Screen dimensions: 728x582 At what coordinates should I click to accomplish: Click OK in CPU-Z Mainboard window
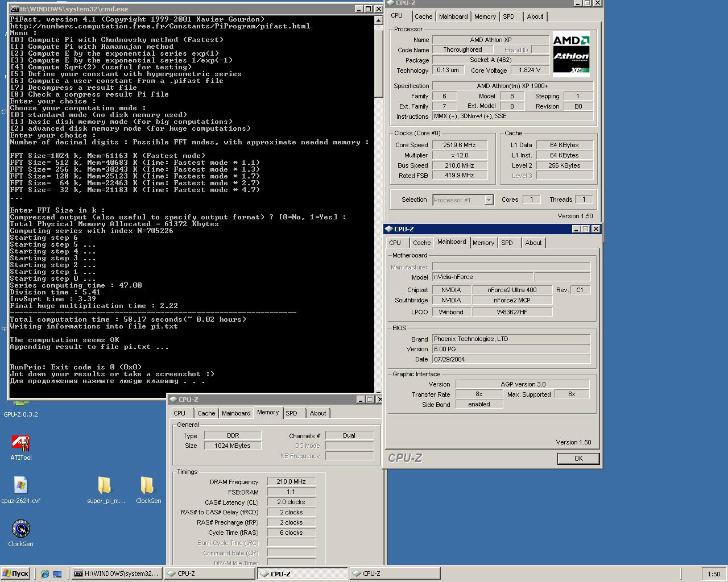click(578, 459)
